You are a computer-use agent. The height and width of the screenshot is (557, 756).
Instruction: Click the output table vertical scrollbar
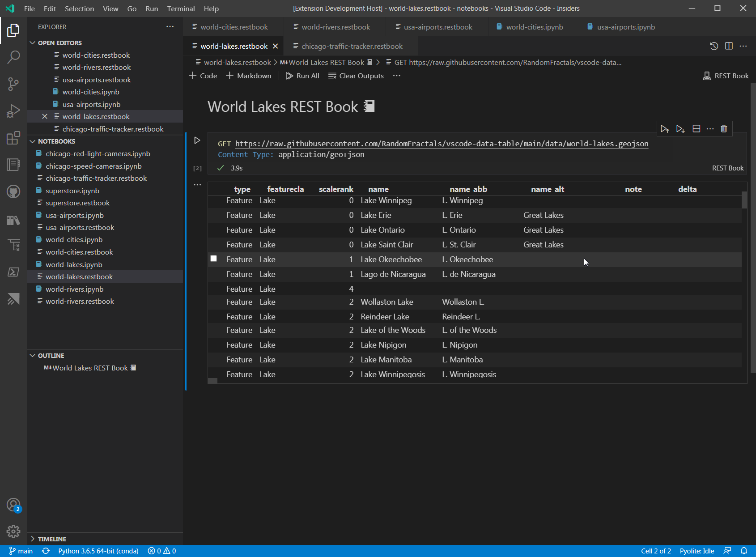click(744, 200)
